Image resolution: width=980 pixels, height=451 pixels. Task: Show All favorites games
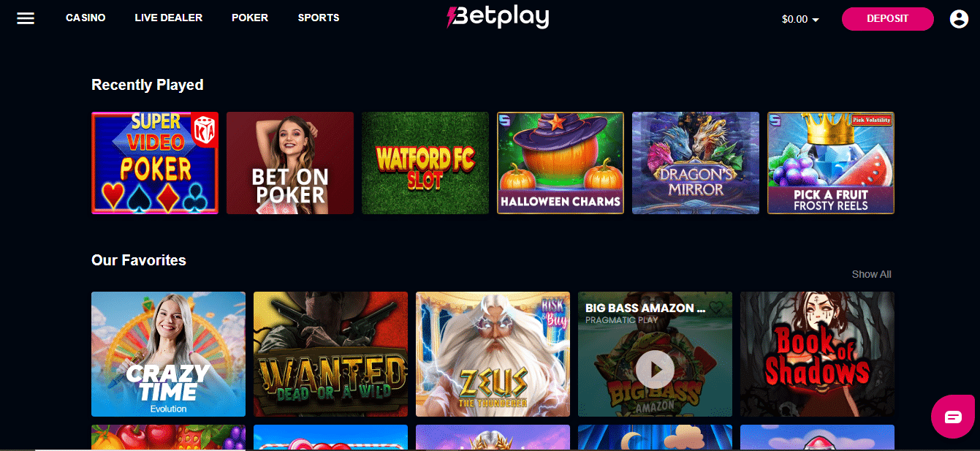pyautogui.click(x=871, y=274)
